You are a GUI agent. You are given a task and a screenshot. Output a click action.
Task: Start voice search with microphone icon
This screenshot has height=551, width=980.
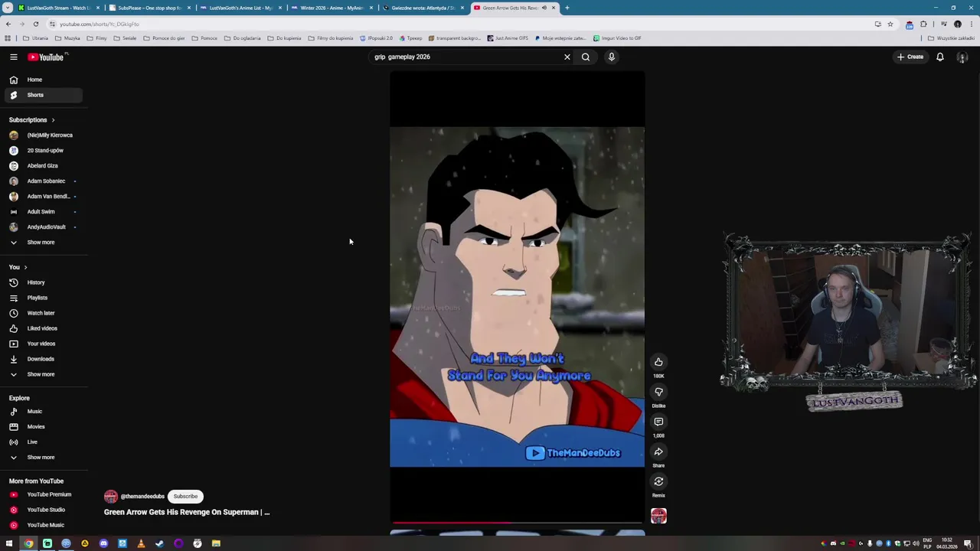pyautogui.click(x=612, y=57)
